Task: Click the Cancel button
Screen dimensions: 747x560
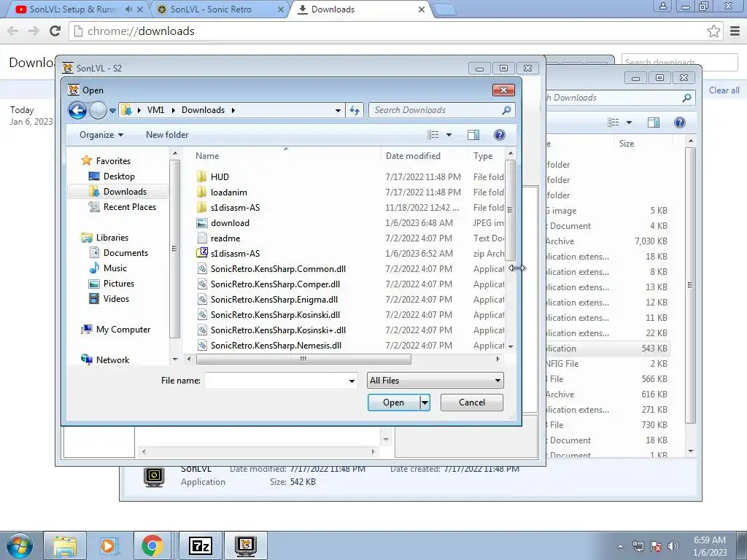Action: (x=472, y=402)
